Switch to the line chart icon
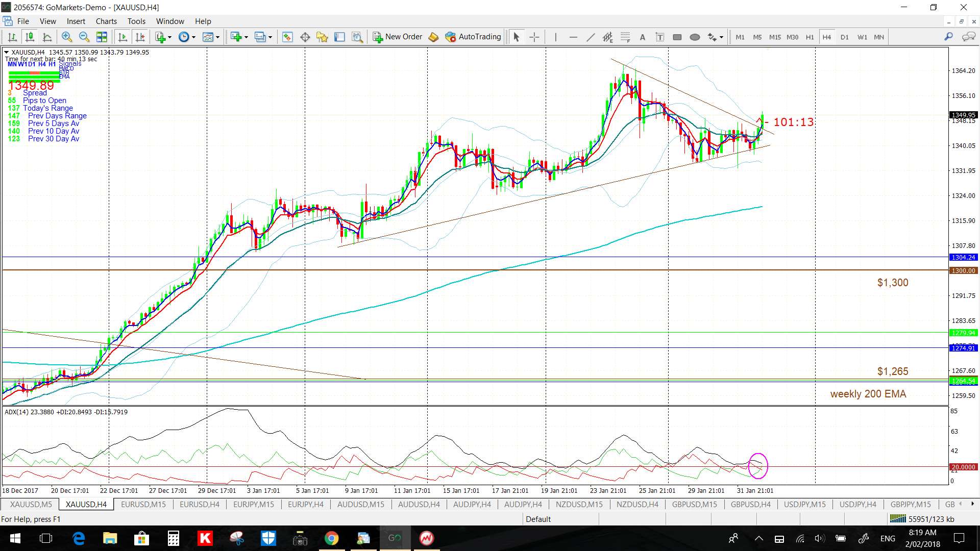This screenshot has height=551, width=980. tap(47, 37)
